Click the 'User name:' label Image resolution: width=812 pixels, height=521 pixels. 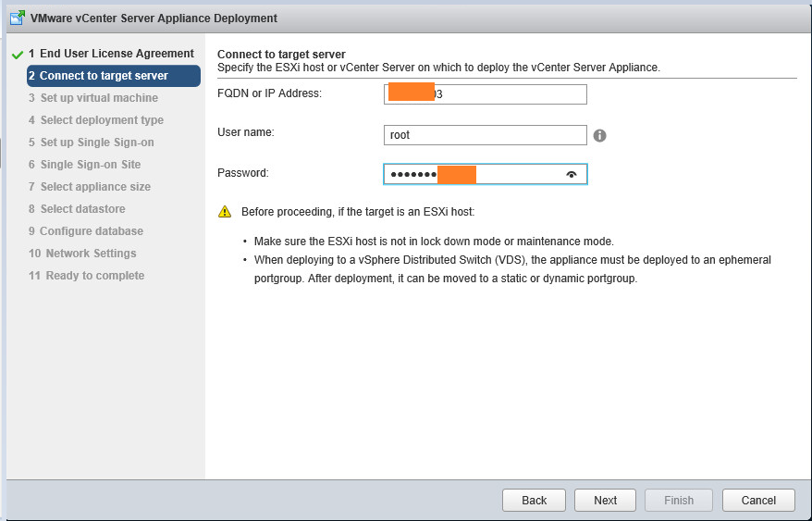pyautogui.click(x=245, y=132)
